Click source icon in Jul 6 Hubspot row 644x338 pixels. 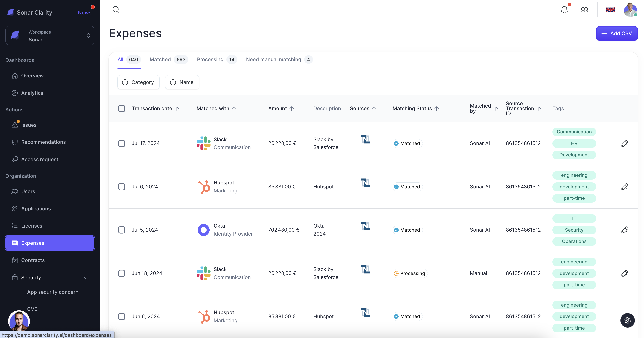365,183
